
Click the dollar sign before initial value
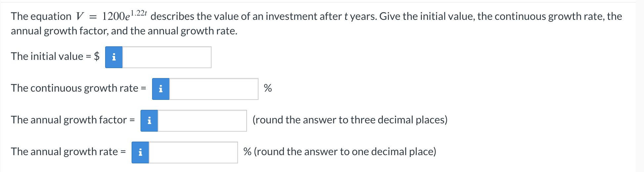point(97,57)
